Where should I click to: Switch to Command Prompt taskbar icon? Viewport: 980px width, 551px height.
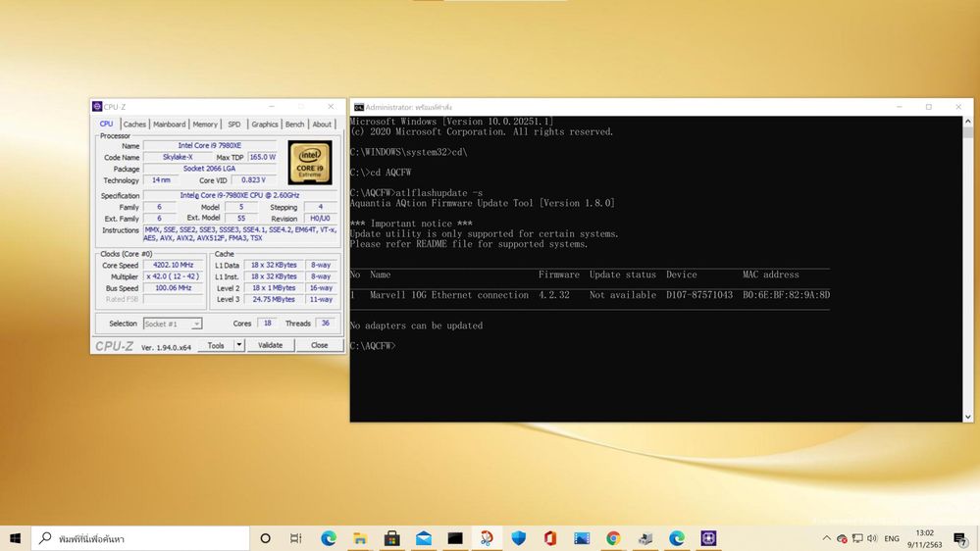pyautogui.click(x=455, y=538)
